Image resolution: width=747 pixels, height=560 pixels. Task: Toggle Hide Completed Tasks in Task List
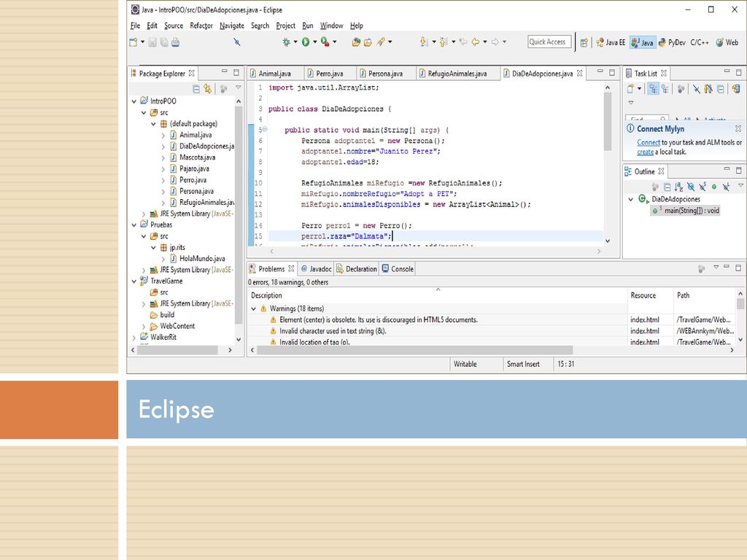[696, 88]
